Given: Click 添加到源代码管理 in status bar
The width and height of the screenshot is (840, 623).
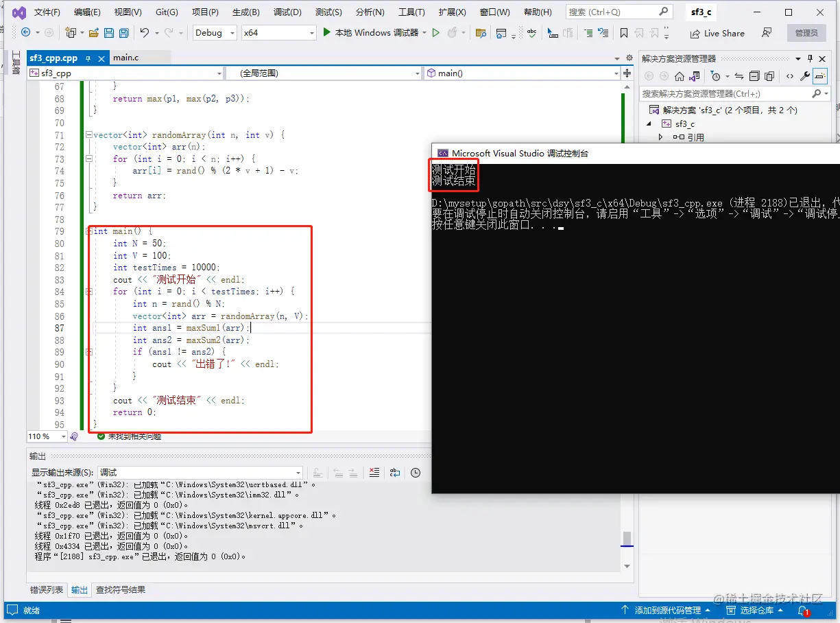Looking at the screenshot, I should (666, 610).
